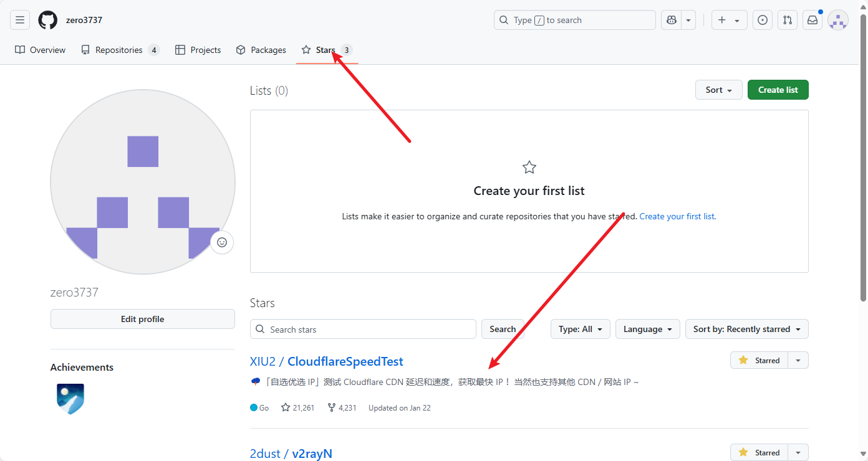Open the CloudflareSpeedTest repository link
The image size is (868, 461).
[x=345, y=362]
